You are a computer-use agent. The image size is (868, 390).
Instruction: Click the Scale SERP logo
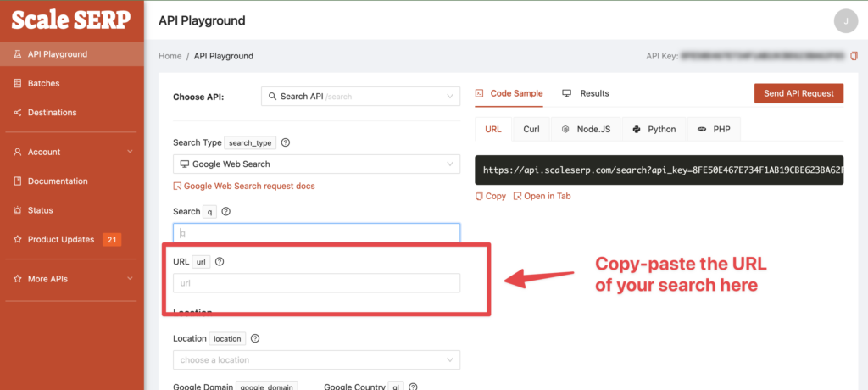[71, 20]
